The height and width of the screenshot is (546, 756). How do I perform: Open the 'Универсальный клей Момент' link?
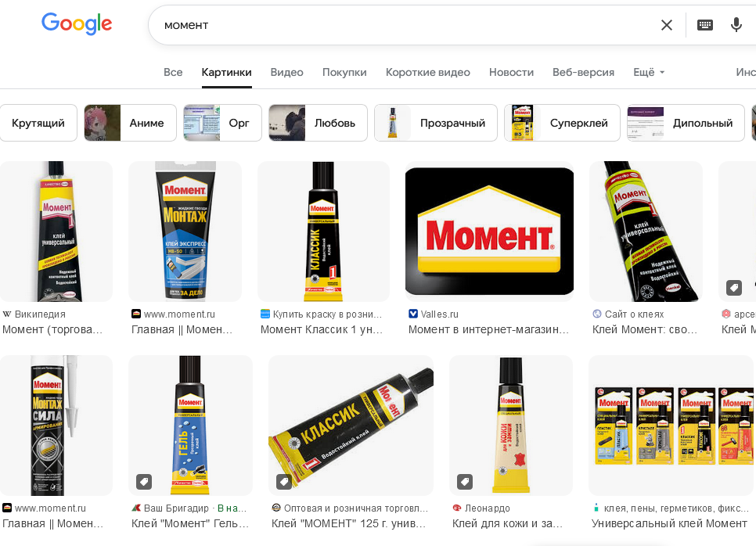[669, 523]
